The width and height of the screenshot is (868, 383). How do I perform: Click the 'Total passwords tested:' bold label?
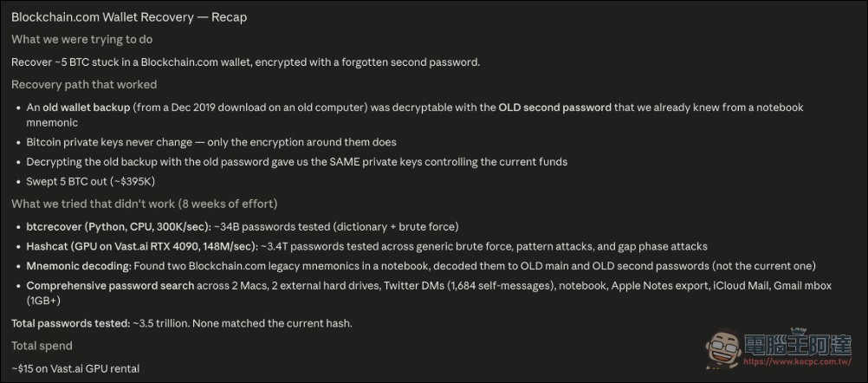[x=71, y=323]
